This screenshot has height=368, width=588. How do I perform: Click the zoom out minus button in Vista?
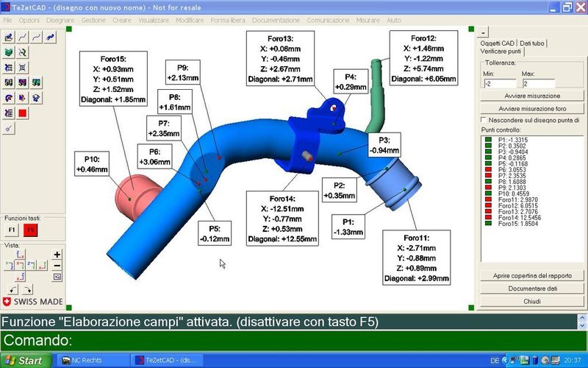click(57, 266)
